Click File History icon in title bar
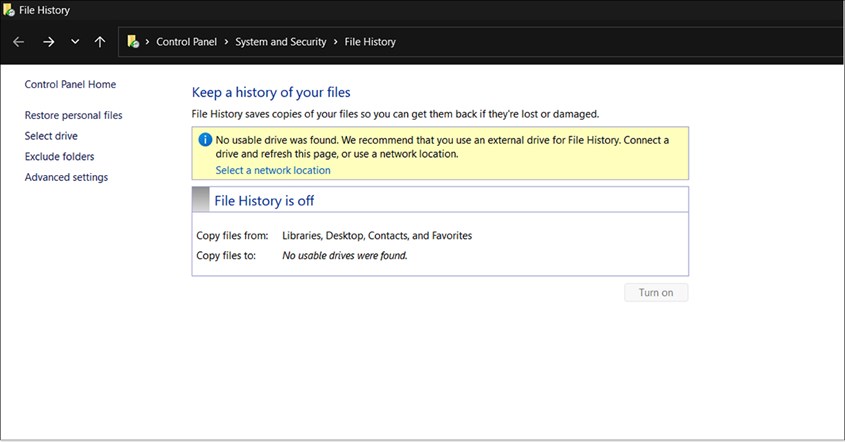 click(9, 10)
